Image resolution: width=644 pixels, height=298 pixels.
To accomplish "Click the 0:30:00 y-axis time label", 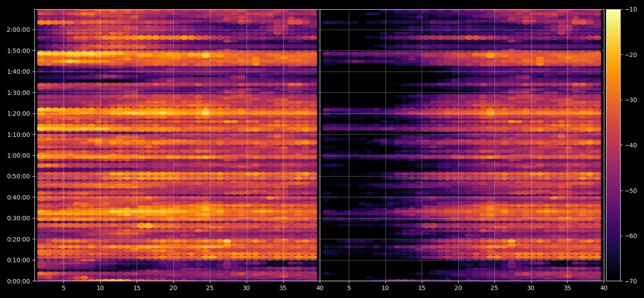I will [19, 218].
